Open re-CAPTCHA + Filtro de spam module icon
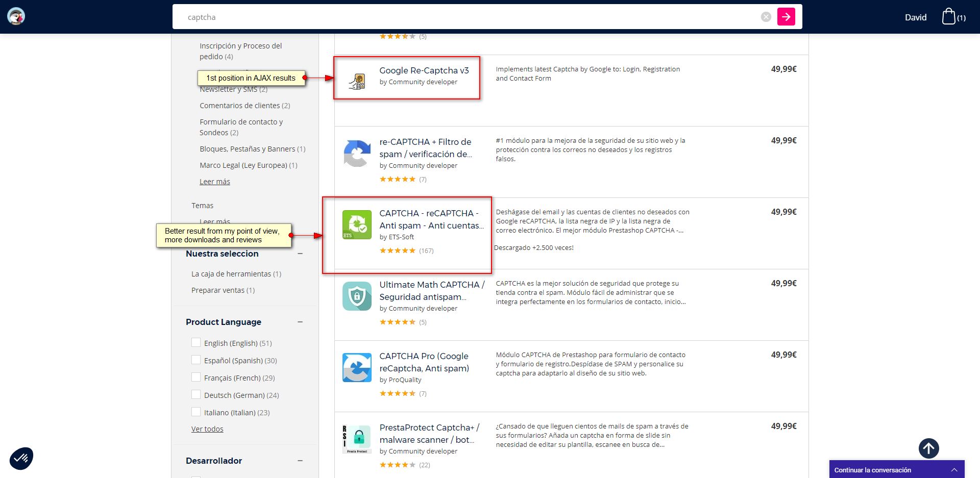This screenshot has height=478, width=980. (x=357, y=153)
